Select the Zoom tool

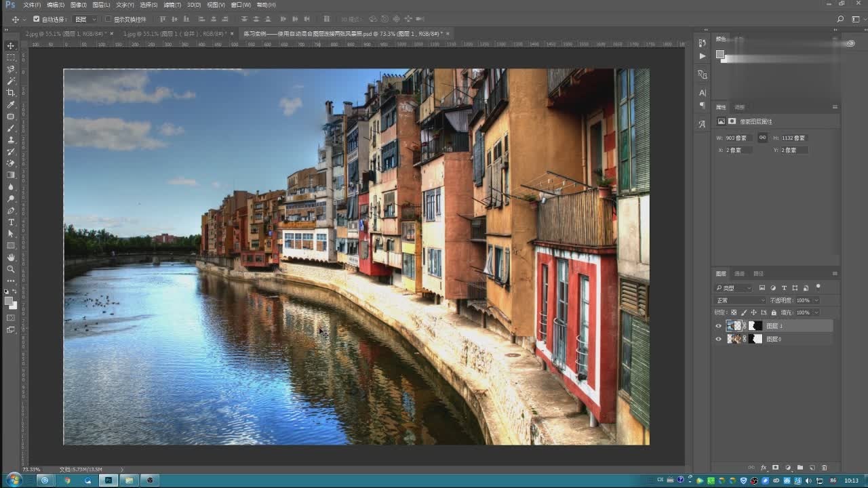(x=11, y=269)
